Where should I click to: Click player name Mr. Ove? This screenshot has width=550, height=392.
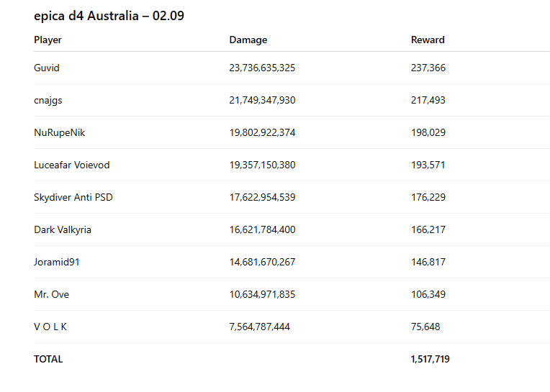click(x=52, y=295)
